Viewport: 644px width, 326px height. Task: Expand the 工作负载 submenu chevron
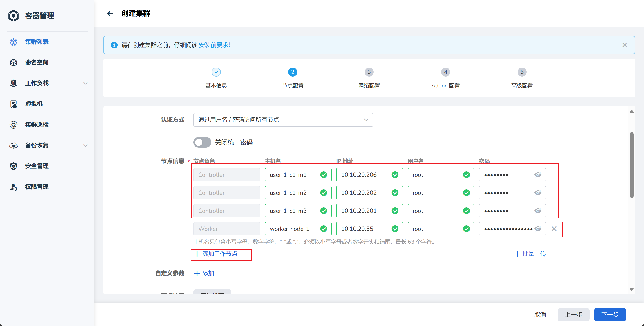coord(85,83)
